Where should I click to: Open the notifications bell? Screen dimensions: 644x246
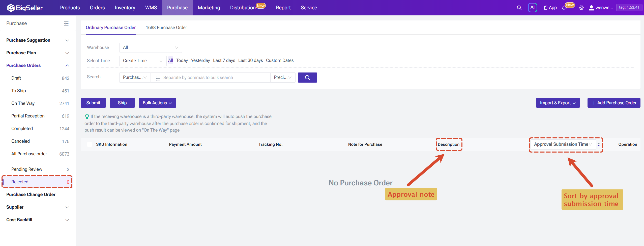(564, 8)
